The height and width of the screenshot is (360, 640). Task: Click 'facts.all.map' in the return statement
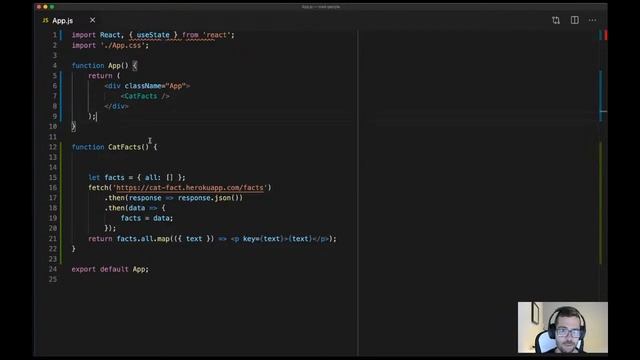(x=143, y=239)
